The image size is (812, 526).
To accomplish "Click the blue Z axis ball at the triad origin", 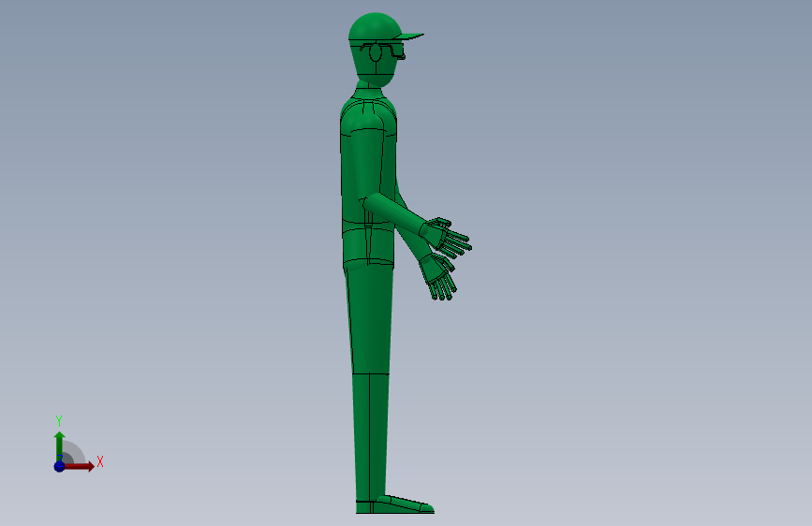I will [59, 466].
